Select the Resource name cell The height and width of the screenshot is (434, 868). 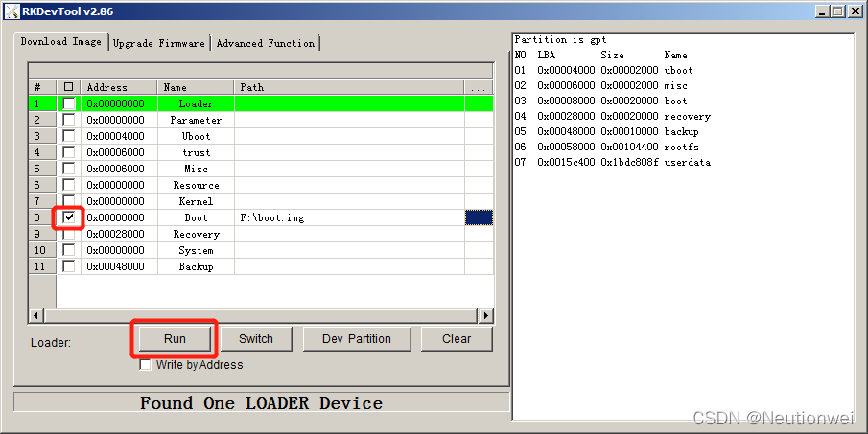click(196, 185)
